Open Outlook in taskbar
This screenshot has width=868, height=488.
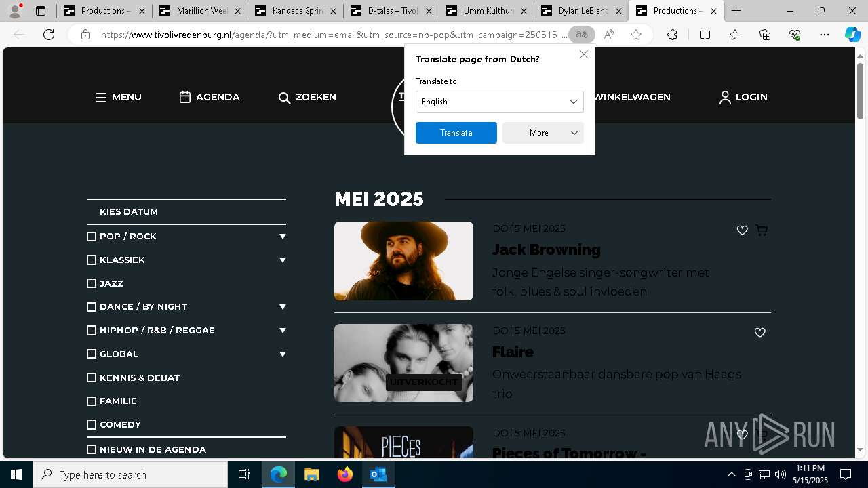[378, 474]
